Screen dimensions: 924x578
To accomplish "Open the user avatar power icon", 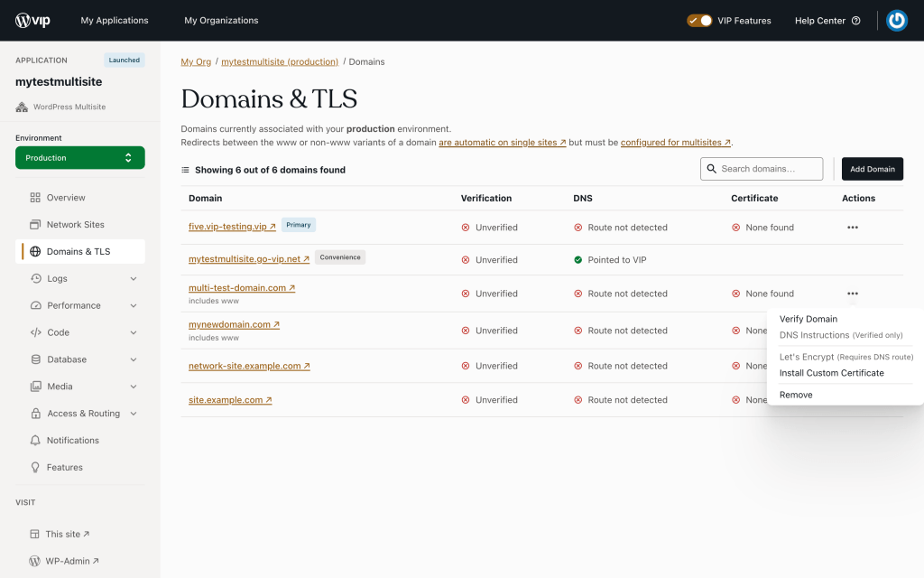I will pyautogui.click(x=896, y=21).
